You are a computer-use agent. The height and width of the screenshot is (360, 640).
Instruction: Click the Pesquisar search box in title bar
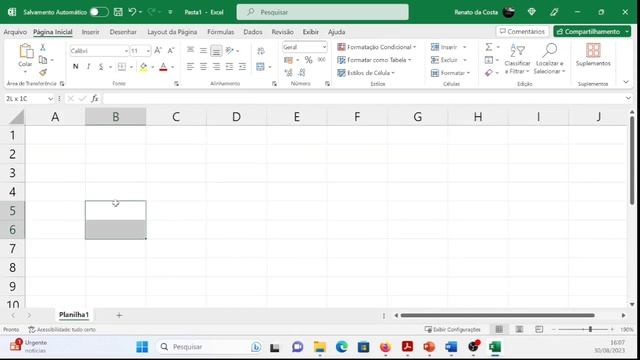(322, 12)
